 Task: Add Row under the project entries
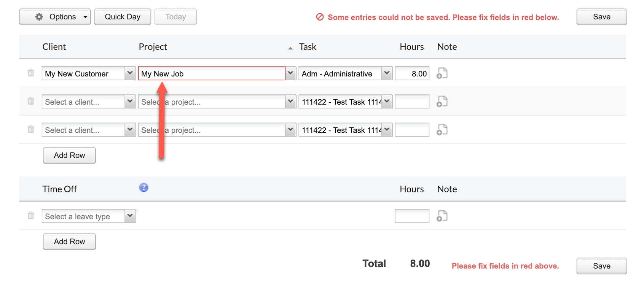pyautogui.click(x=69, y=155)
